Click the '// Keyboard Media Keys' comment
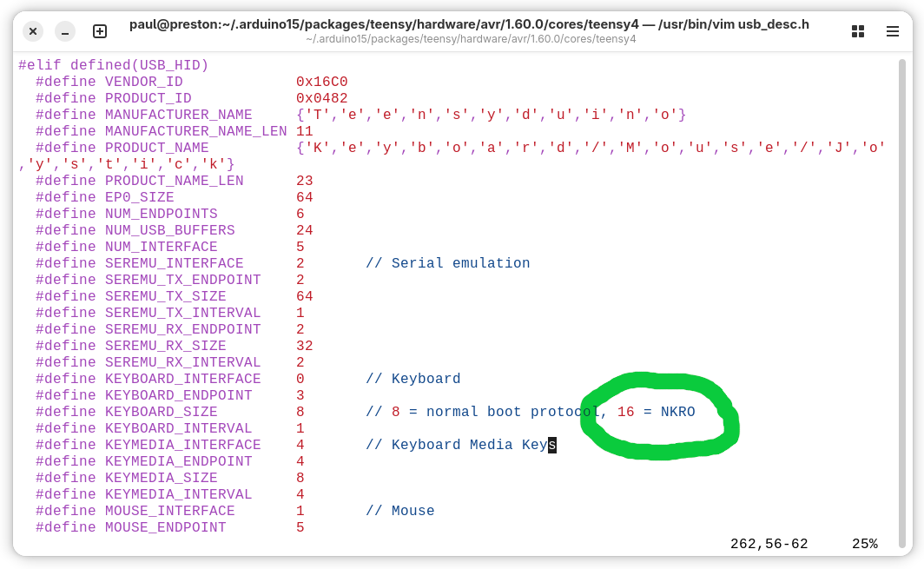Viewport: 924px width, 569px height. click(x=461, y=445)
